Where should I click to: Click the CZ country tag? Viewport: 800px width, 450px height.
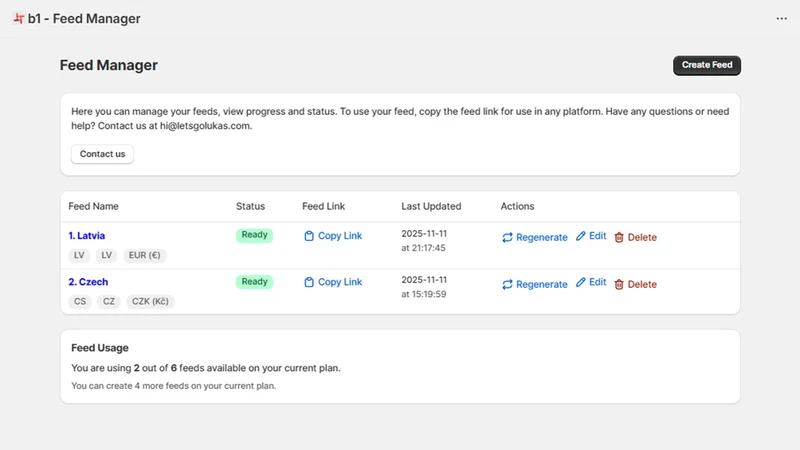coord(109,302)
